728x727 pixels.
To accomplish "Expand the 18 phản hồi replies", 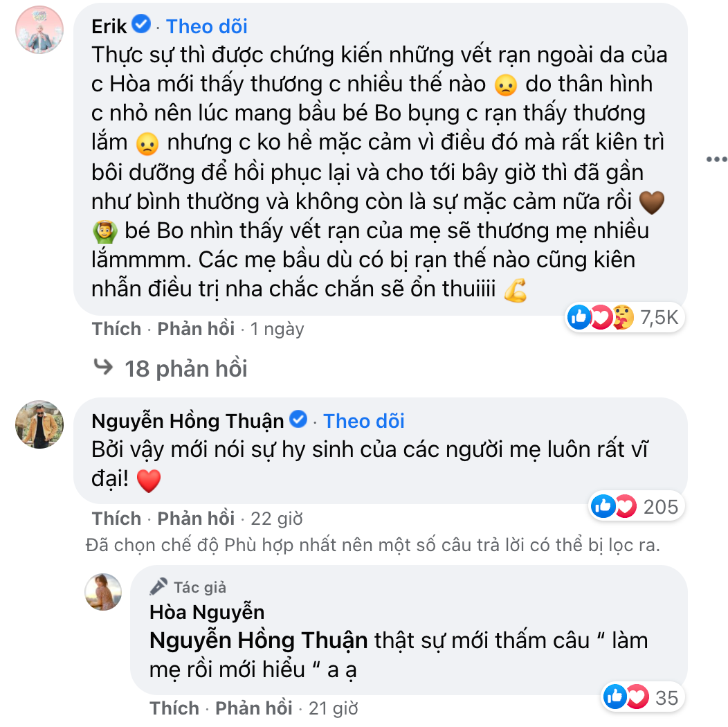I will coord(185,369).
